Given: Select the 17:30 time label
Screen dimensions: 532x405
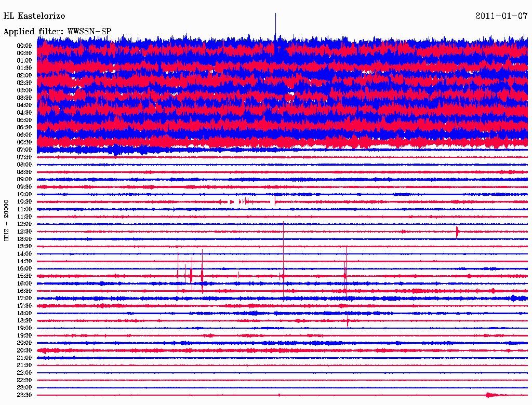Looking at the screenshot, I should click(x=24, y=306).
